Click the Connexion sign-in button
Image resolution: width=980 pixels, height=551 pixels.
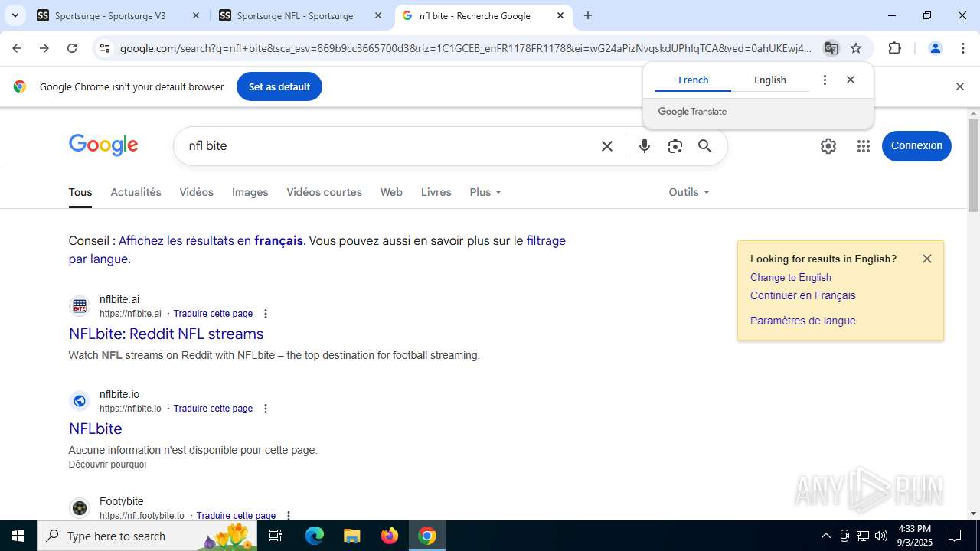(916, 145)
